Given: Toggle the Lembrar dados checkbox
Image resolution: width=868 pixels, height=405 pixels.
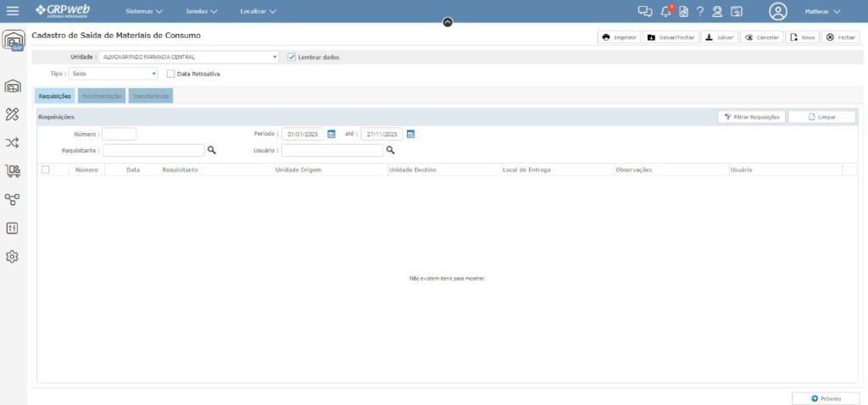Looking at the screenshot, I should [292, 57].
